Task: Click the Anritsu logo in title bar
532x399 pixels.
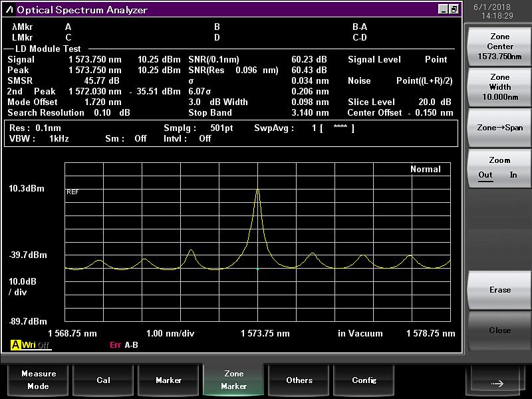Action: point(9,10)
